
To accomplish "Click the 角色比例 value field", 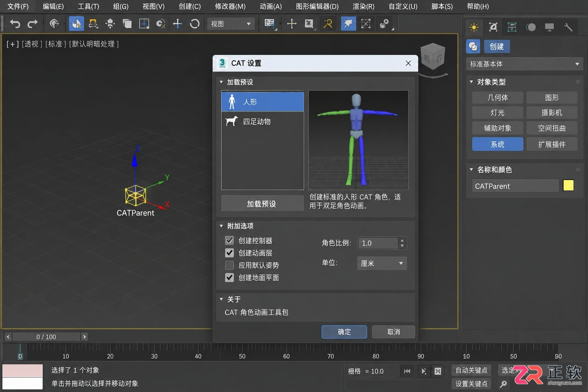I will click(378, 243).
